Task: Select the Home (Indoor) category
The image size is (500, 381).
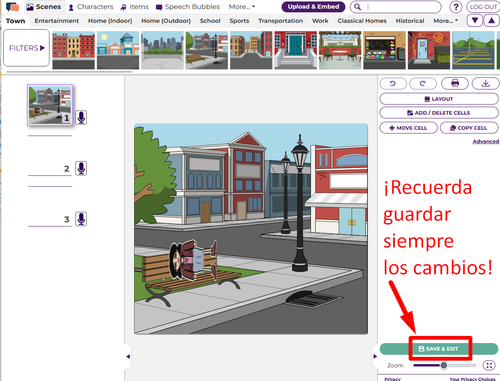Action: tap(110, 21)
